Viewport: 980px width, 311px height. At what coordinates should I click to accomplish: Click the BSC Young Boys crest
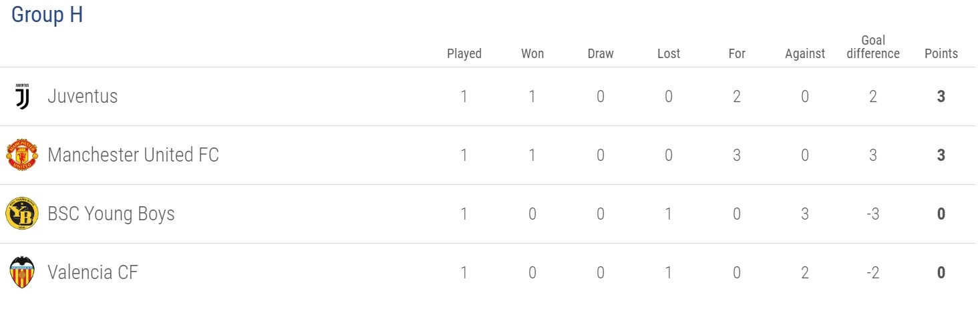pyautogui.click(x=22, y=214)
